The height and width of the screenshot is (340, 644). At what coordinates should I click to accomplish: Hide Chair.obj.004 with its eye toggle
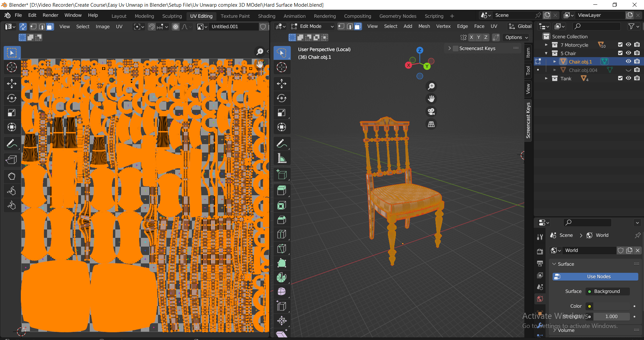click(628, 70)
